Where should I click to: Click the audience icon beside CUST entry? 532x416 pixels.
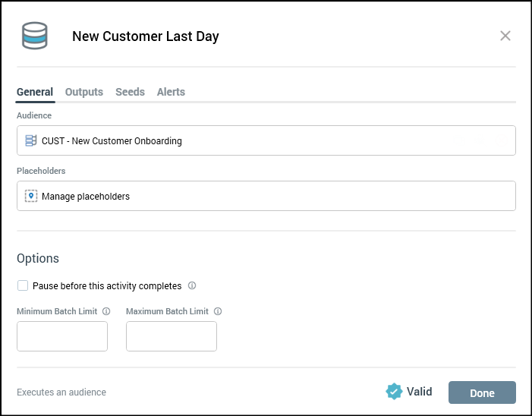click(x=31, y=140)
